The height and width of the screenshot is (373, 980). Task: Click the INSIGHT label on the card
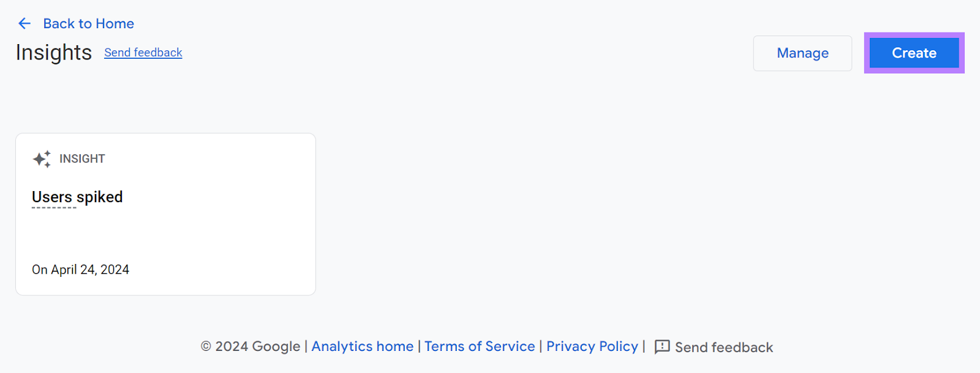click(81, 159)
